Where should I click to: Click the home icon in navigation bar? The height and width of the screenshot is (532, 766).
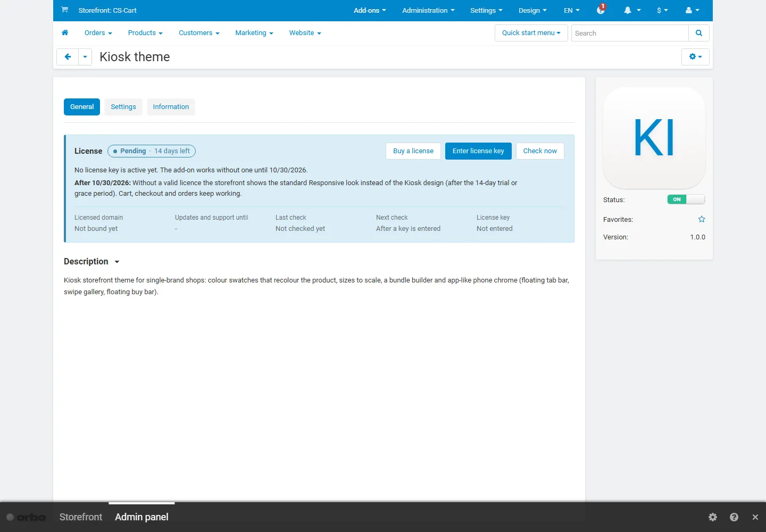(65, 33)
